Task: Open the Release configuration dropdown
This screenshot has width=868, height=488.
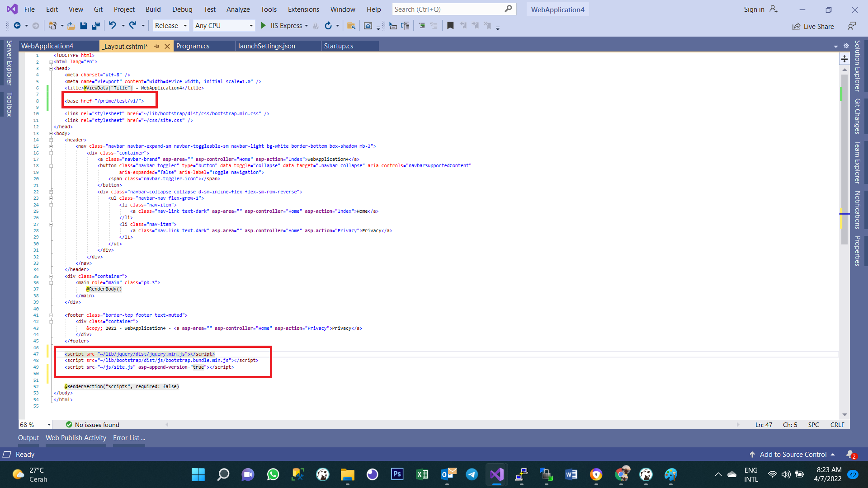Action: pyautogui.click(x=170, y=26)
